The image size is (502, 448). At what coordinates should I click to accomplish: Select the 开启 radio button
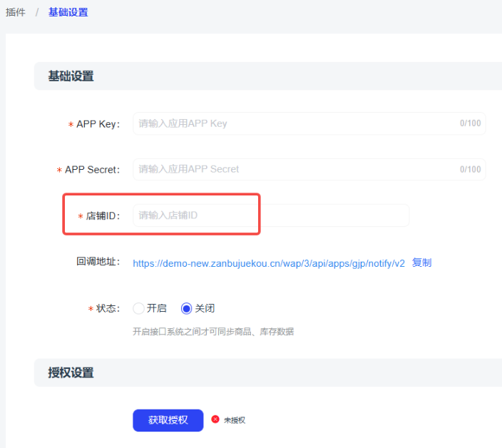[x=139, y=308]
